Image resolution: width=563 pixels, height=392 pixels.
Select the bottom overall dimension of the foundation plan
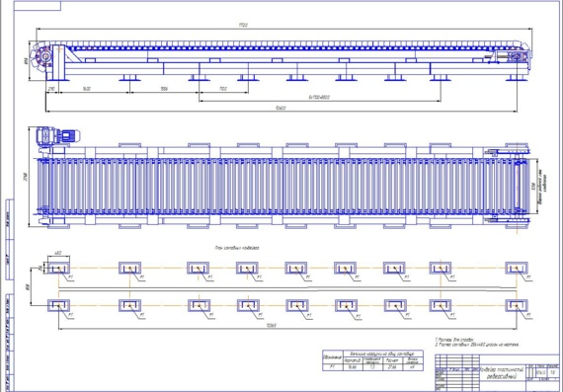(287, 326)
